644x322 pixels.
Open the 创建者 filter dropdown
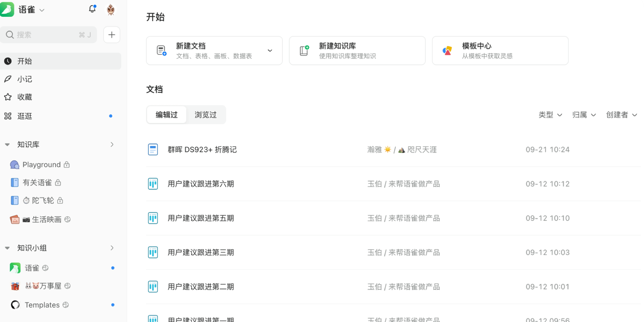pyautogui.click(x=622, y=115)
